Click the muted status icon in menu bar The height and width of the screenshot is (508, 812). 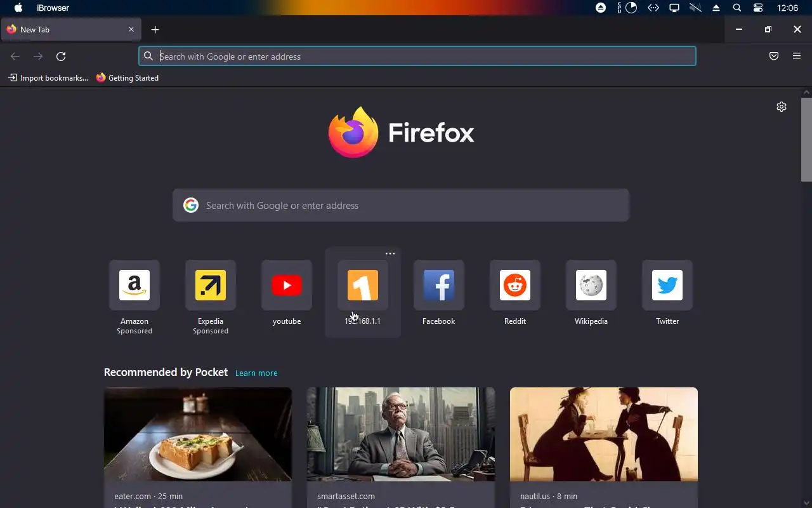click(695, 8)
